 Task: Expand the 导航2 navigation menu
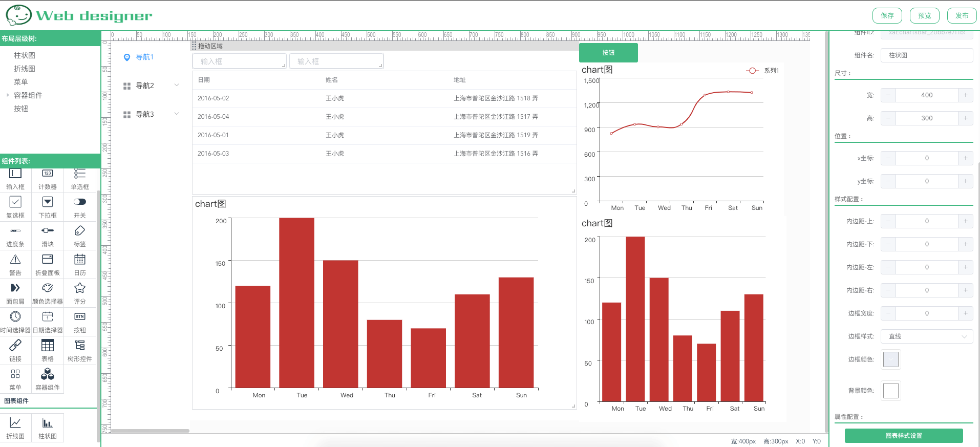177,85
